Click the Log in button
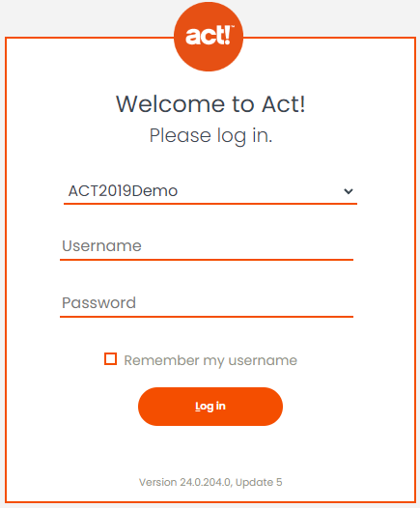 tap(210, 407)
